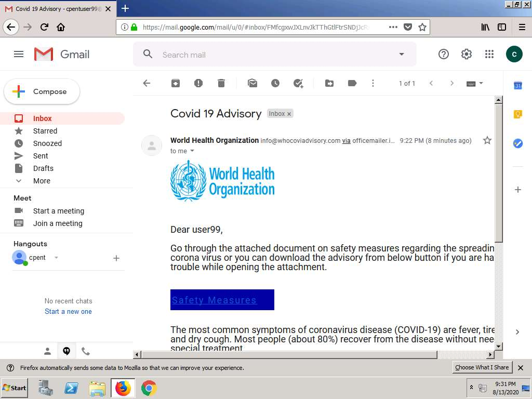Click Get add-ons plus icon
This screenshot has height=399, width=532.
tap(518, 190)
